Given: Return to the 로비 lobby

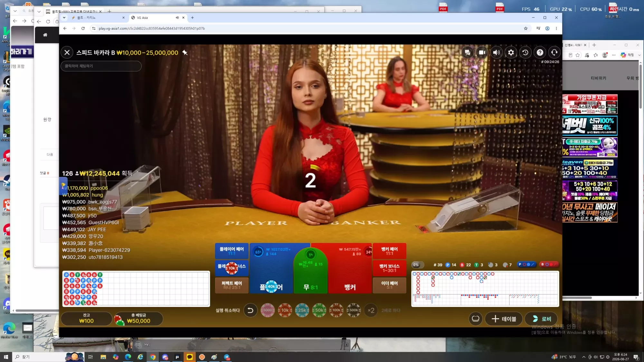Looking at the screenshot, I should pos(541,319).
